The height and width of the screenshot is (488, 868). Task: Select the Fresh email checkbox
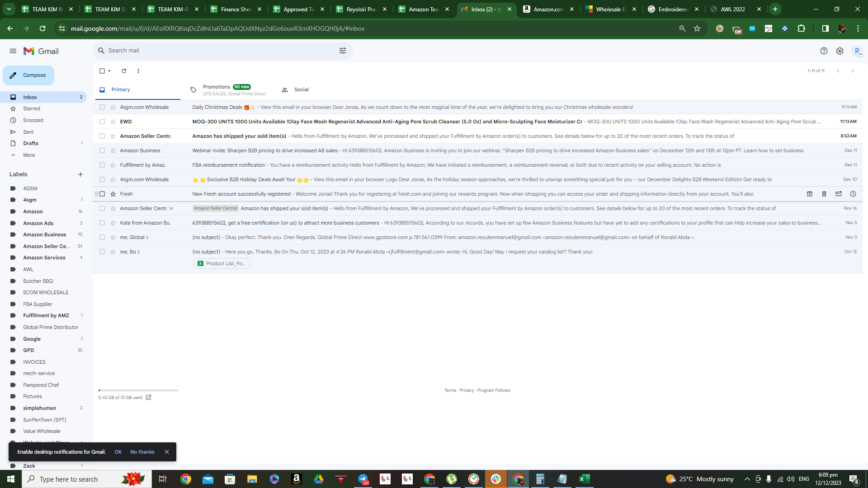[x=102, y=194]
